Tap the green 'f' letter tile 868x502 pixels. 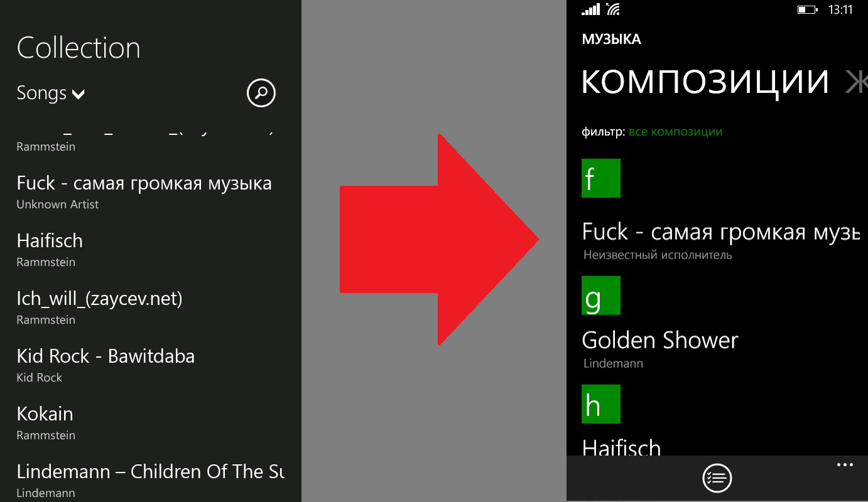(601, 178)
